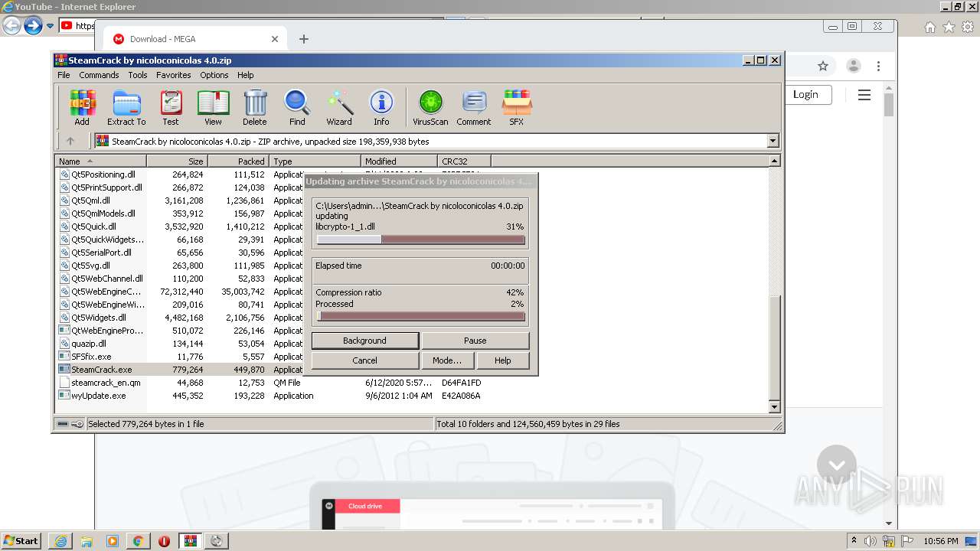Click the taskbar clock
This screenshot has height=551, width=980.
(941, 541)
